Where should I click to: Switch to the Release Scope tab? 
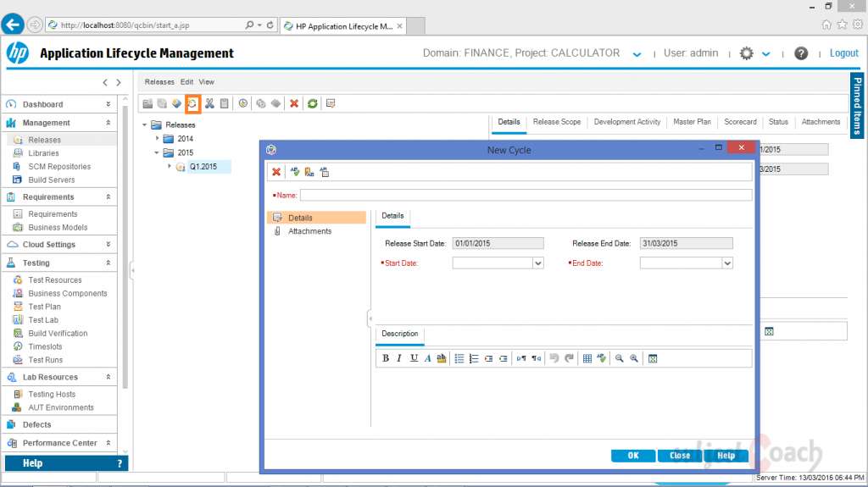(x=557, y=122)
